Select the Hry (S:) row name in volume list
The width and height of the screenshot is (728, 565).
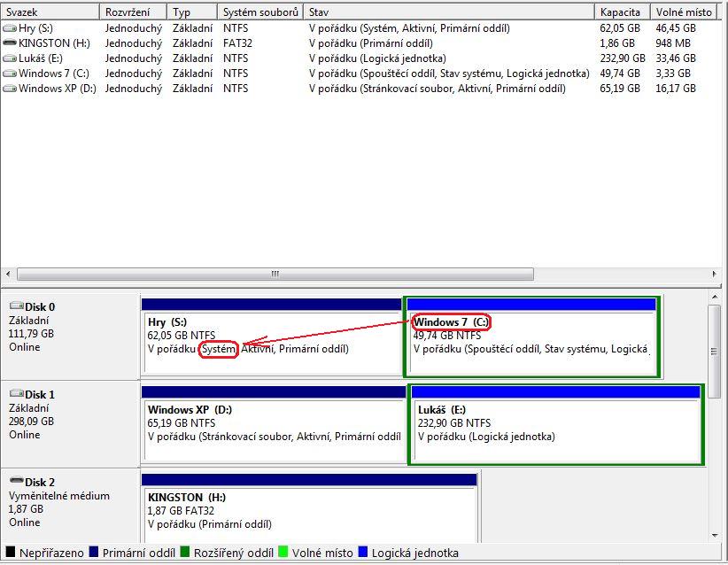click(x=35, y=28)
